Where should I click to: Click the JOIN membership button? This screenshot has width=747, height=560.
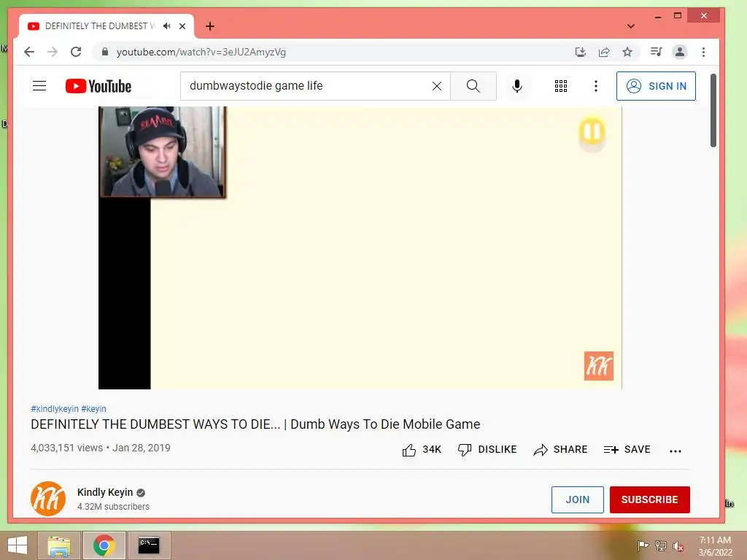578,499
